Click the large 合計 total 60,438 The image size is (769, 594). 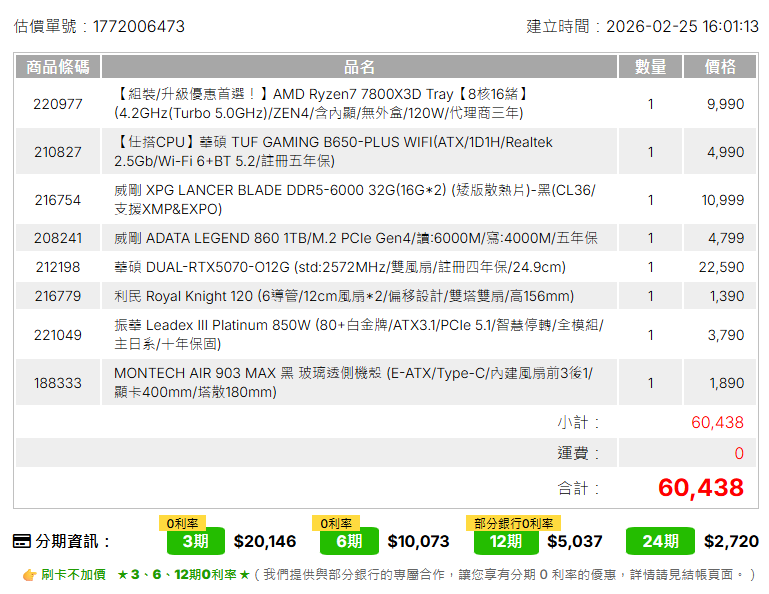click(701, 488)
